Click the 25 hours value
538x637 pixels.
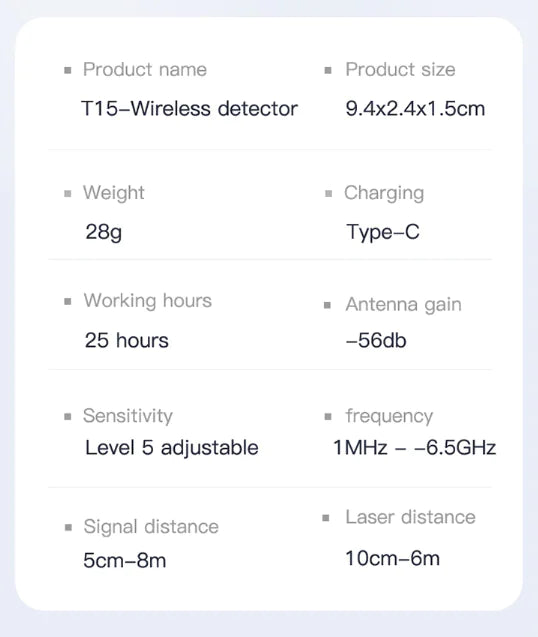click(x=127, y=340)
